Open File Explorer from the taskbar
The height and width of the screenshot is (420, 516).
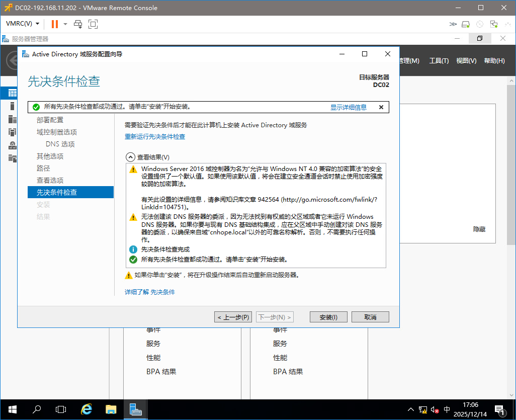pyautogui.click(x=111, y=409)
